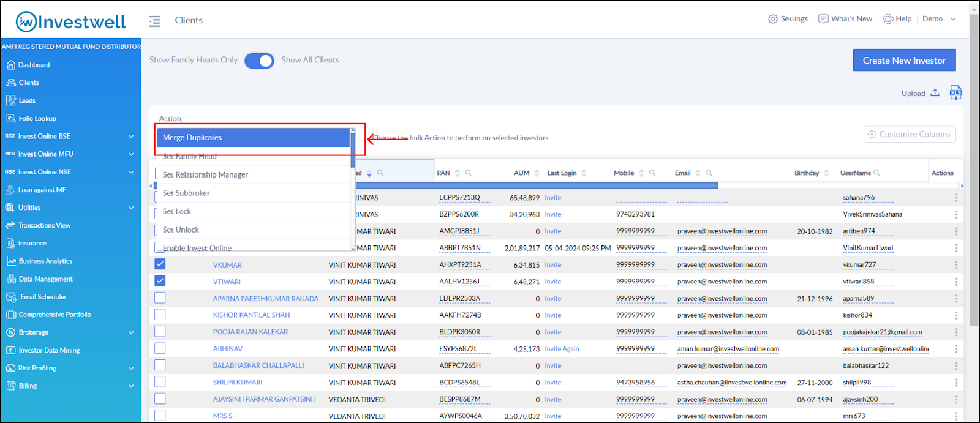Check the POOJA RAJAN KALEKAR checkbox
This screenshot has width=980, height=423.
[160, 332]
